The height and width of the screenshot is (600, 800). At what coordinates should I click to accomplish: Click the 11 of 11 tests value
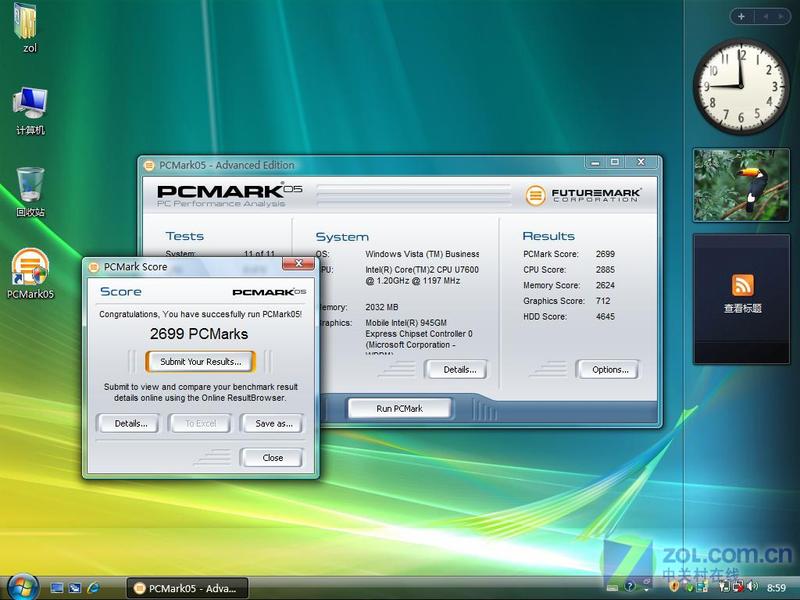coord(259,254)
